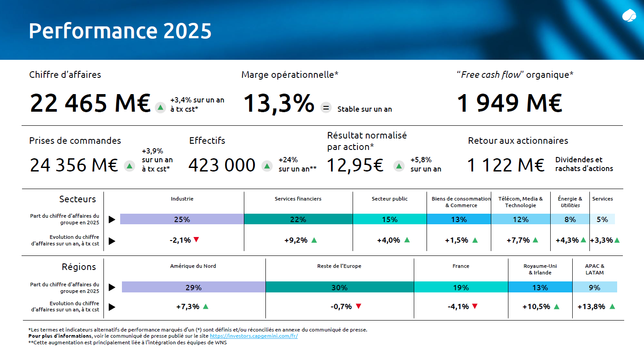
Task: Click the teal 30% Reste de l'Europe bar
Action: click(x=339, y=287)
